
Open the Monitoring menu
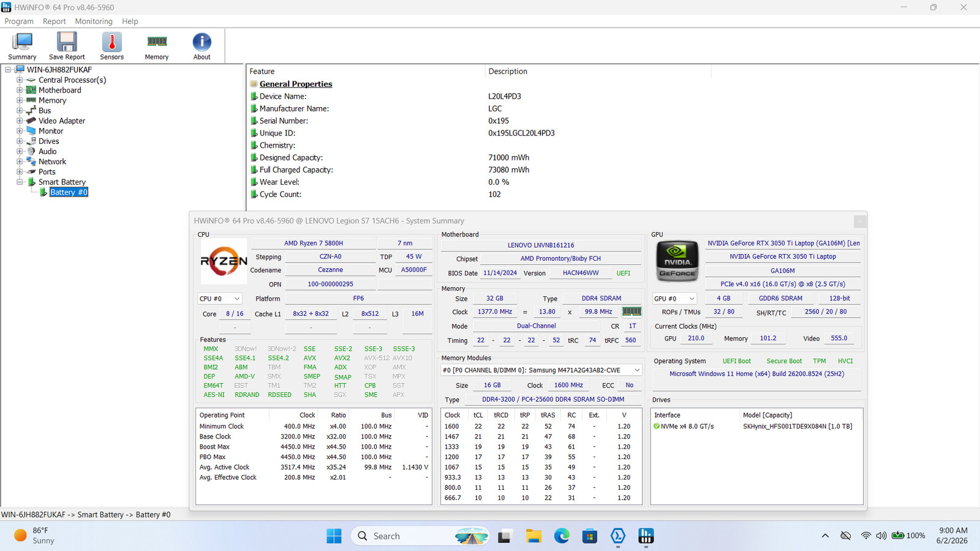(x=94, y=21)
